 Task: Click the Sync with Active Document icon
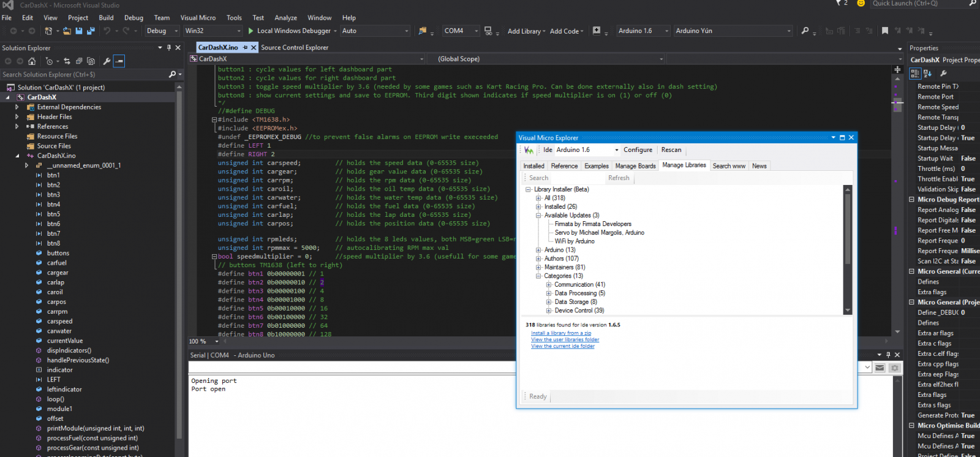click(67, 61)
